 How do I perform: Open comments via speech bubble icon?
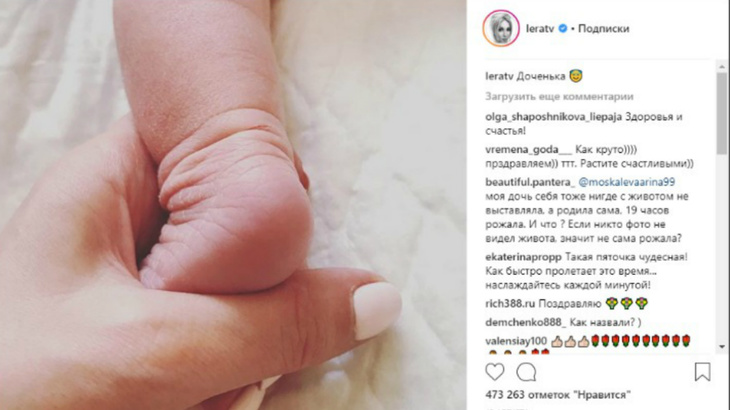pyautogui.click(x=526, y=372)
